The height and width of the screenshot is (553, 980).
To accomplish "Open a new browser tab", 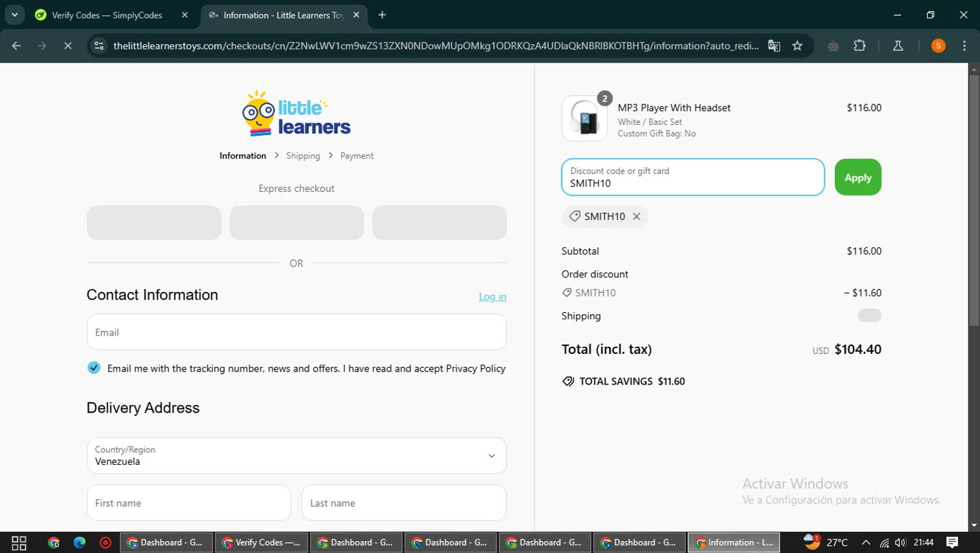I will [382, 15].
